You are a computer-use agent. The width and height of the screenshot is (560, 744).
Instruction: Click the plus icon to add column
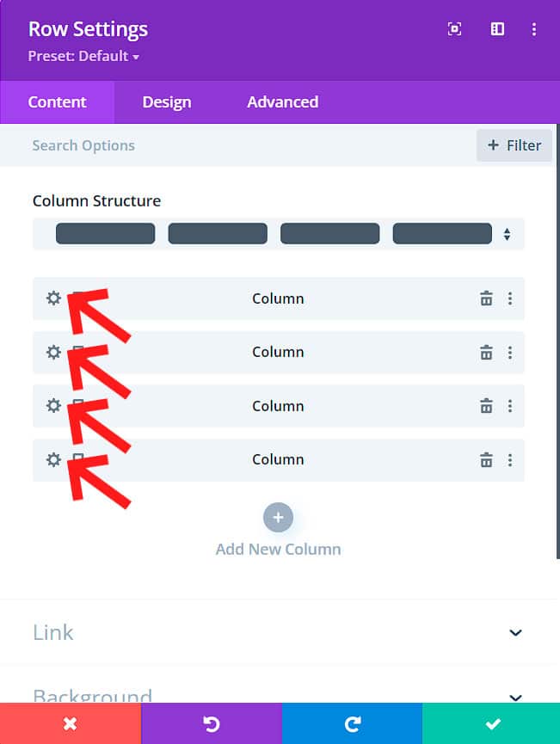tap(278, 518)
